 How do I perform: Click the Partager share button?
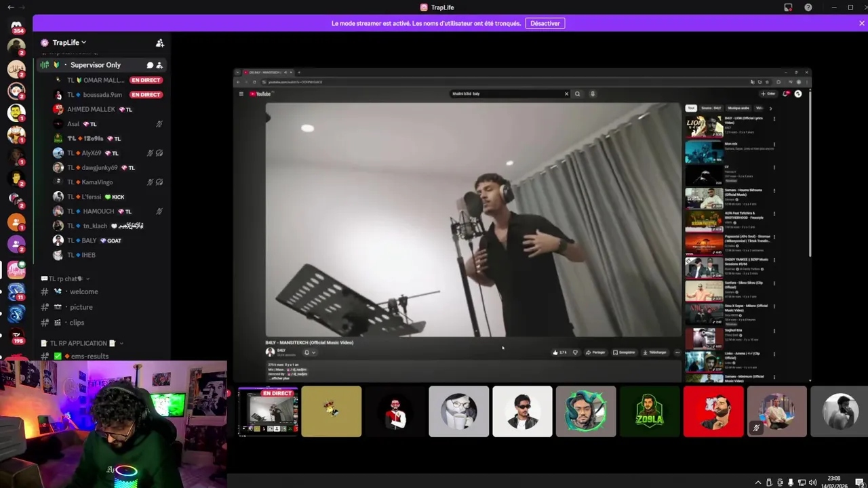coord(596,352)
